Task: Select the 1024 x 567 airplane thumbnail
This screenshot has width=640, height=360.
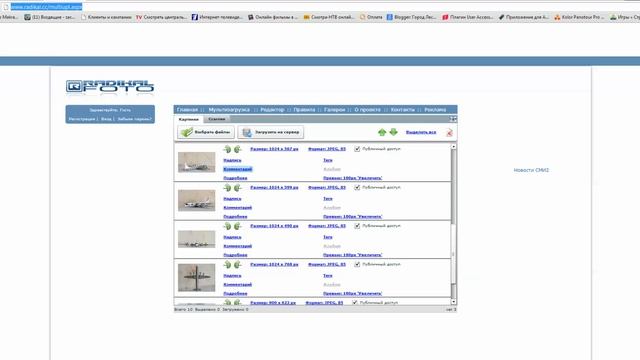Action: point(196,162)
